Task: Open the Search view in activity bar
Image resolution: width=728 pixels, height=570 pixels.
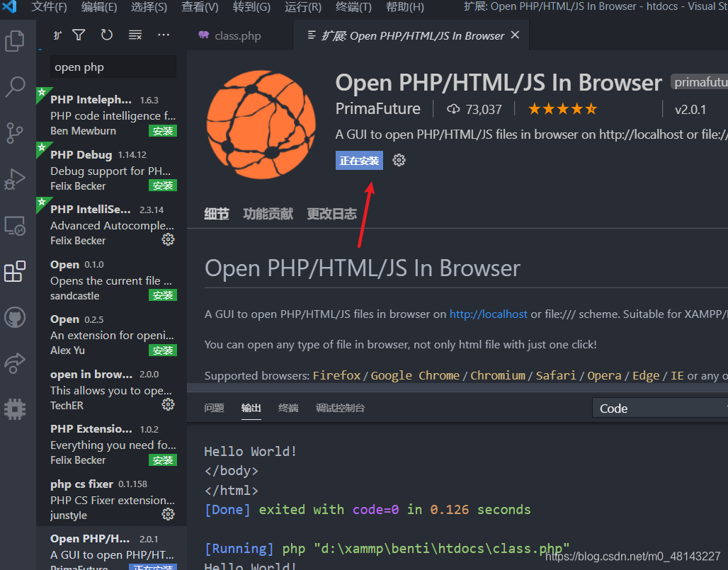Action: pyautogui.click(x=15, y=86)
